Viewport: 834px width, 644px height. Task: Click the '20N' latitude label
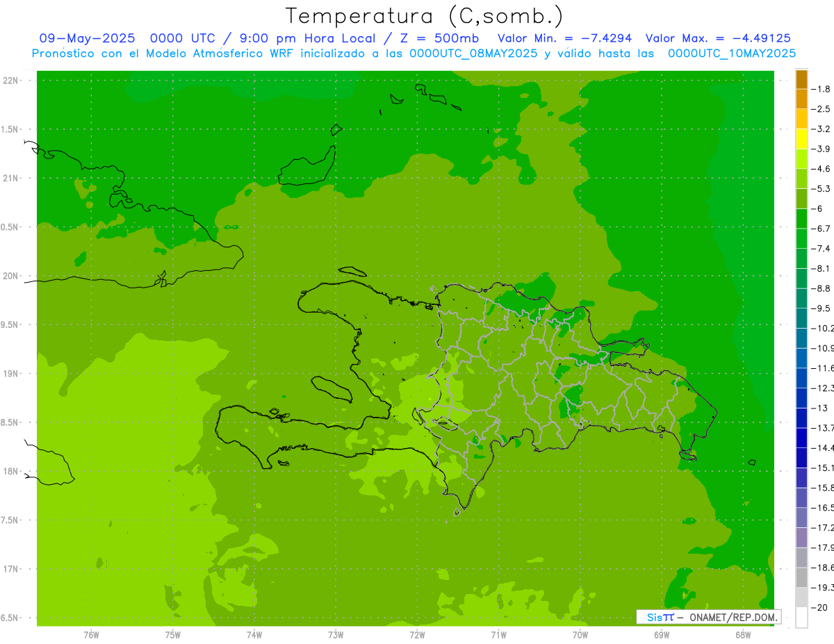(x=11, y=276)
